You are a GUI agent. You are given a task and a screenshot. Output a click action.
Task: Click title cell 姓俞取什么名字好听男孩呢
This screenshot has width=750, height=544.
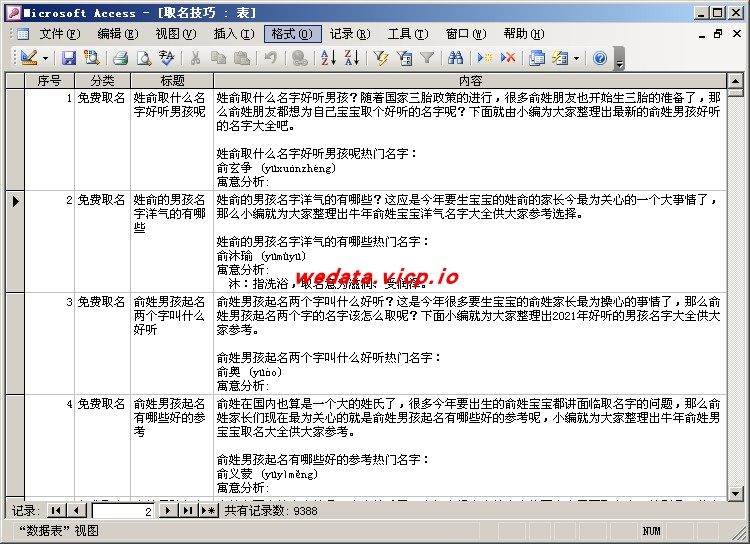(172, 140)
